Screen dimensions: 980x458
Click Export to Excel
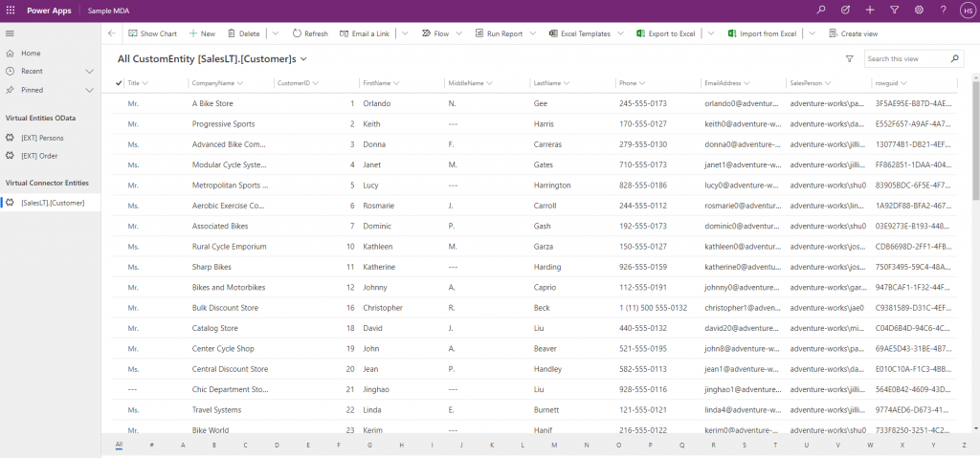(666, 33)
